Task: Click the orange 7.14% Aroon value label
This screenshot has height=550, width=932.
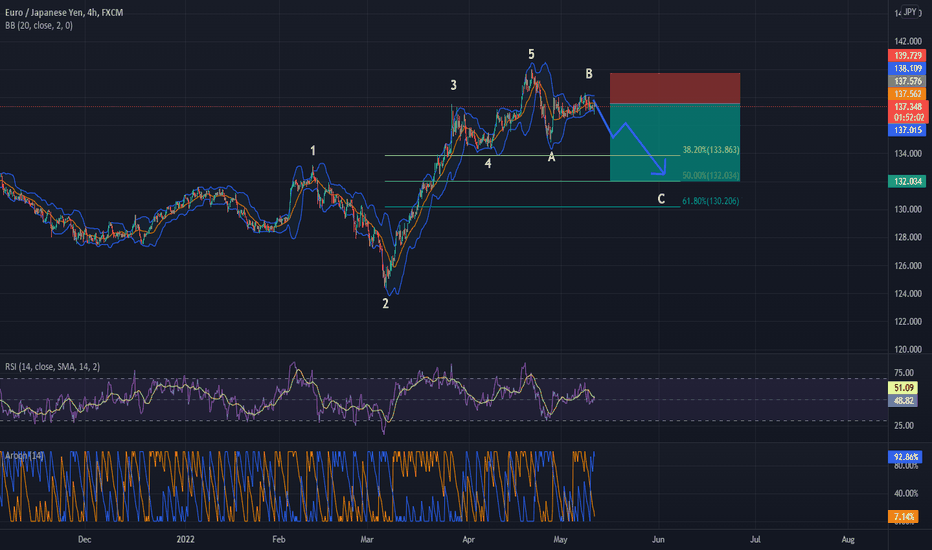Action: click(x=903, y=517)
